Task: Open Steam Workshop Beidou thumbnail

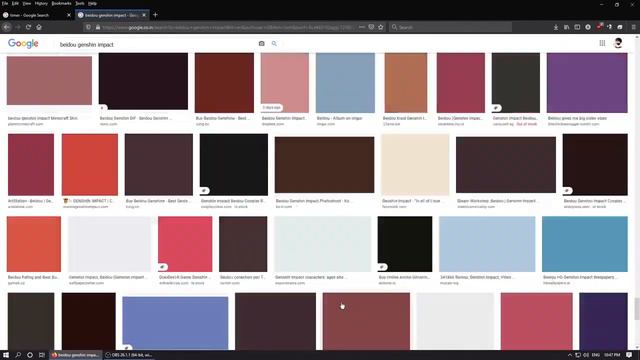Action: click(x=506, y=165)
